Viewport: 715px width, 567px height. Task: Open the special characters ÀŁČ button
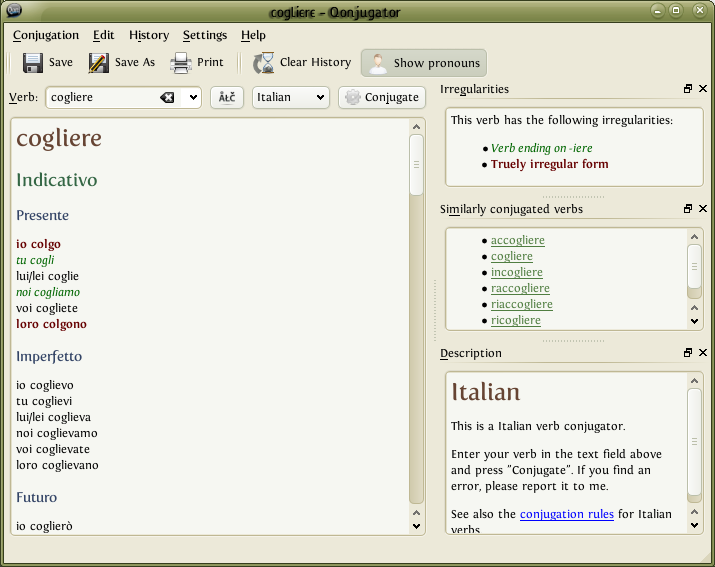coord(227,97)
